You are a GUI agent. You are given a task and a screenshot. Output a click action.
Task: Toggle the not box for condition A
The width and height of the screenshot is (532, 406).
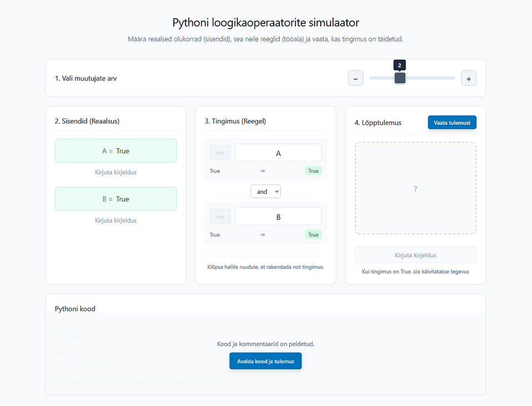tap(220, 153)
